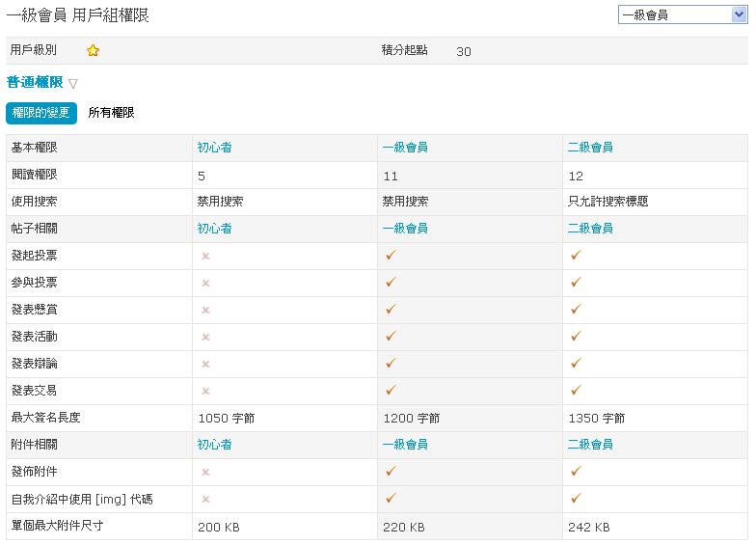The image size is (756, 545).
Task: Switch to the 所有權限 tab
Action: (111, 113)
